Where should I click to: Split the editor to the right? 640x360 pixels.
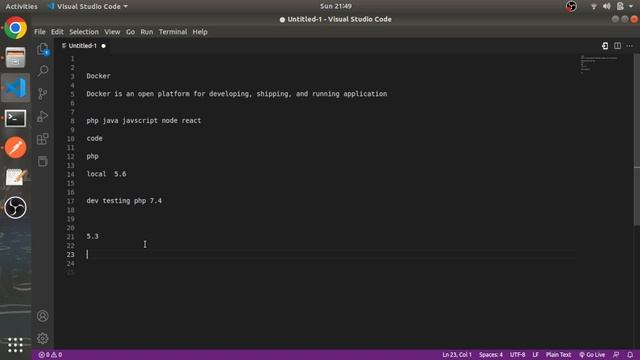coord(618,46)
